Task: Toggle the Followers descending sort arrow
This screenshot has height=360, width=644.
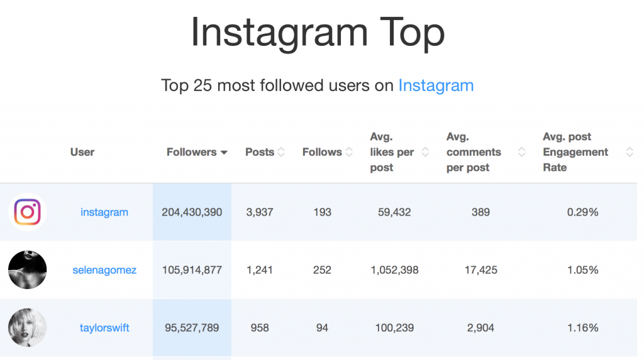Action: (x=224, y=153)
